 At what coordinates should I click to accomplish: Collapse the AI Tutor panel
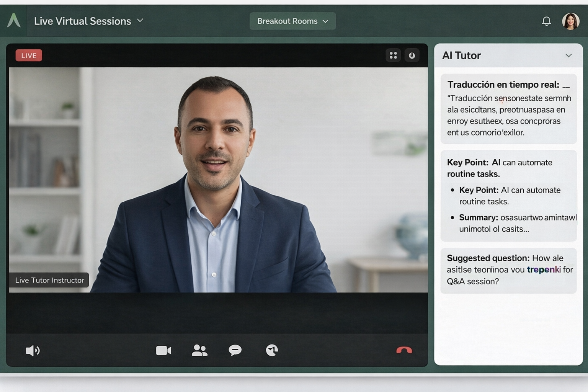[x=568, y=56]
